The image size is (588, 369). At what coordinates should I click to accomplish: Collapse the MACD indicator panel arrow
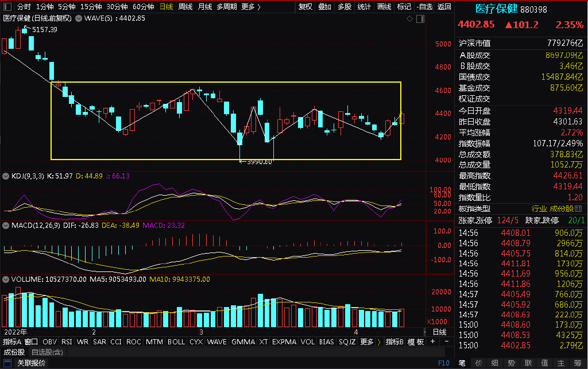(6, 226)
